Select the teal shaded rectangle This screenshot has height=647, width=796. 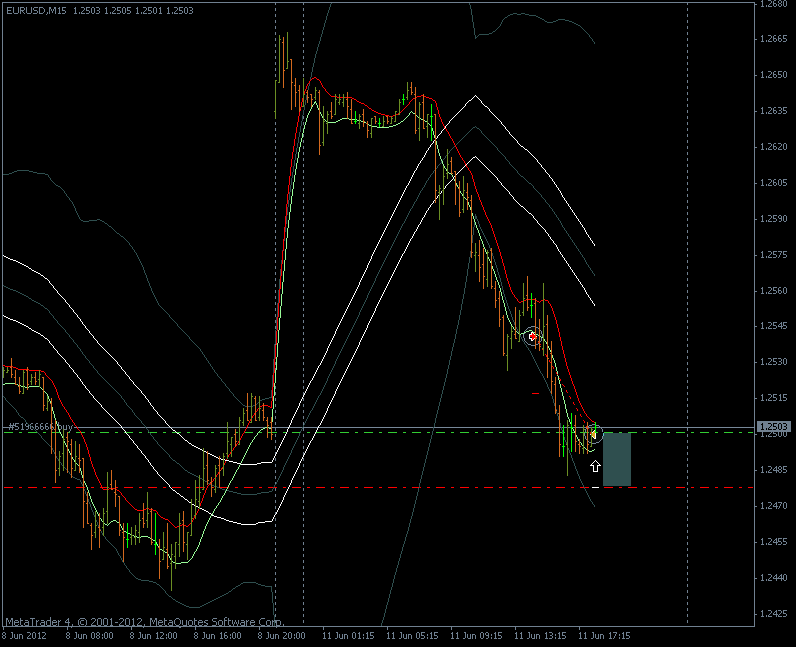click(617, 459)
